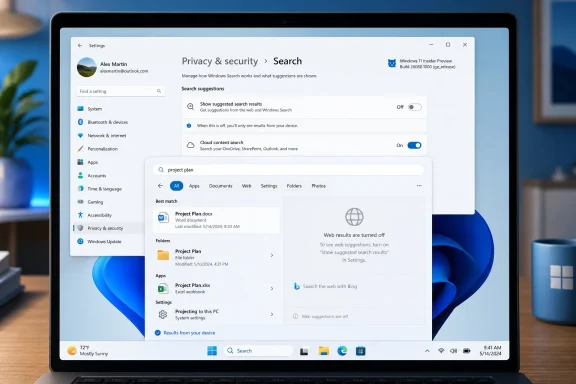
Task: Expand the Projecting to this PC chevron
Action: (x=272, y=314)
